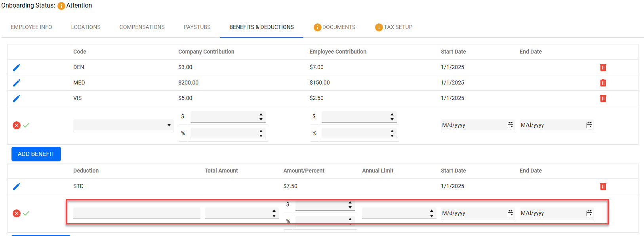Adjust deduction dollar amount stepper
The image size is (644, 236).
click(350, 205)
